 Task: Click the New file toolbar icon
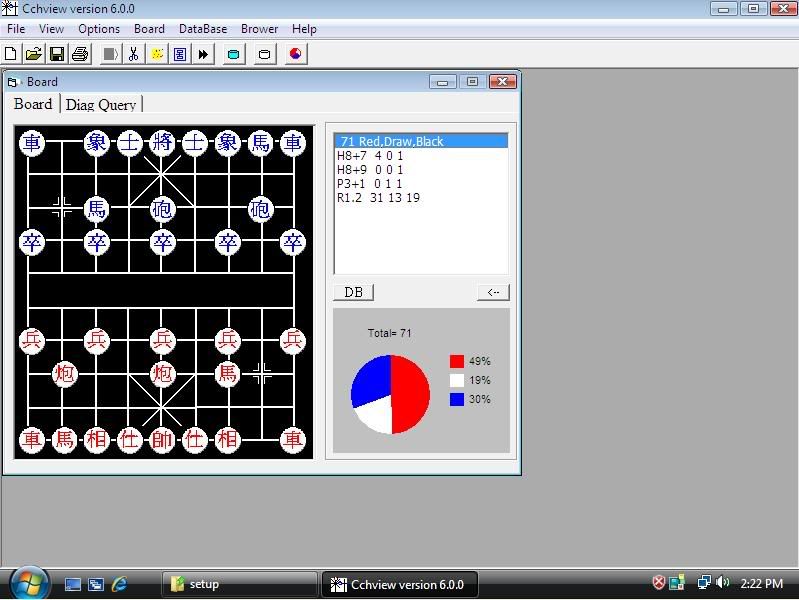click(11, 54)
